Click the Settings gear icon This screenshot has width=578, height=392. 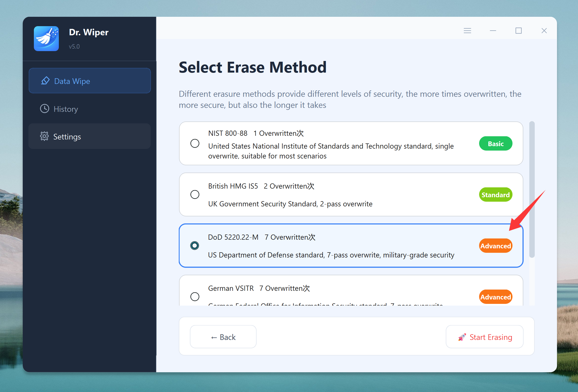[44, 136]
